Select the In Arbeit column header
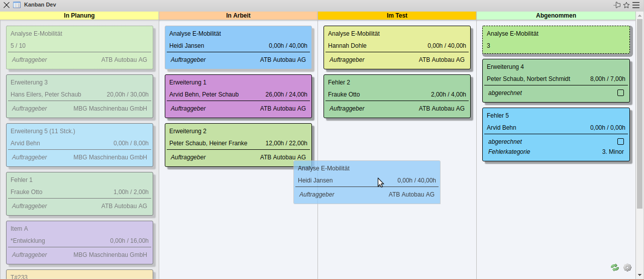 click(239, 16)
